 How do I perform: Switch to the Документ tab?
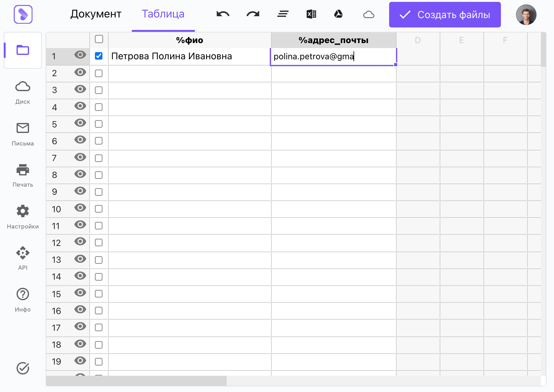pos(96,14)
